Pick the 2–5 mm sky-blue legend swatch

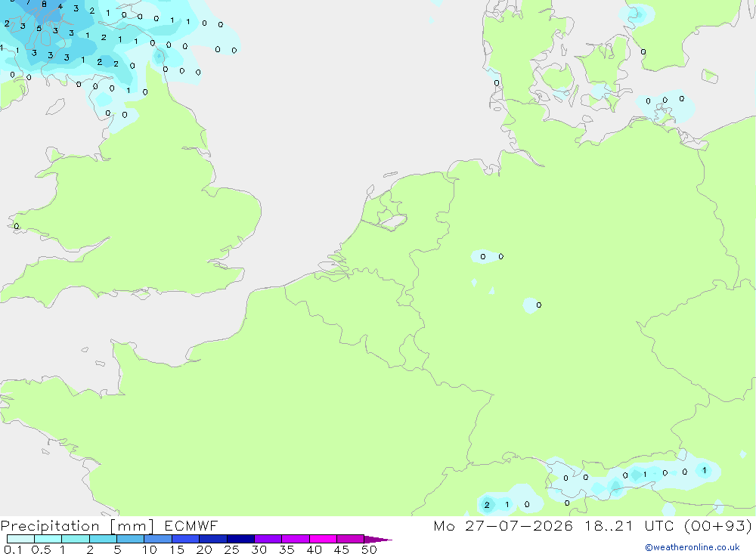pos(103,539)
